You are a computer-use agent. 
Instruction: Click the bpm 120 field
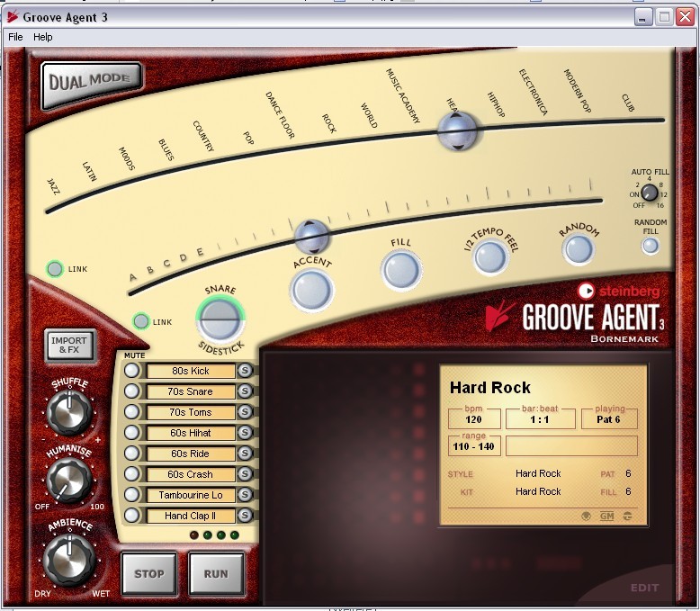(x=473, y=419)
